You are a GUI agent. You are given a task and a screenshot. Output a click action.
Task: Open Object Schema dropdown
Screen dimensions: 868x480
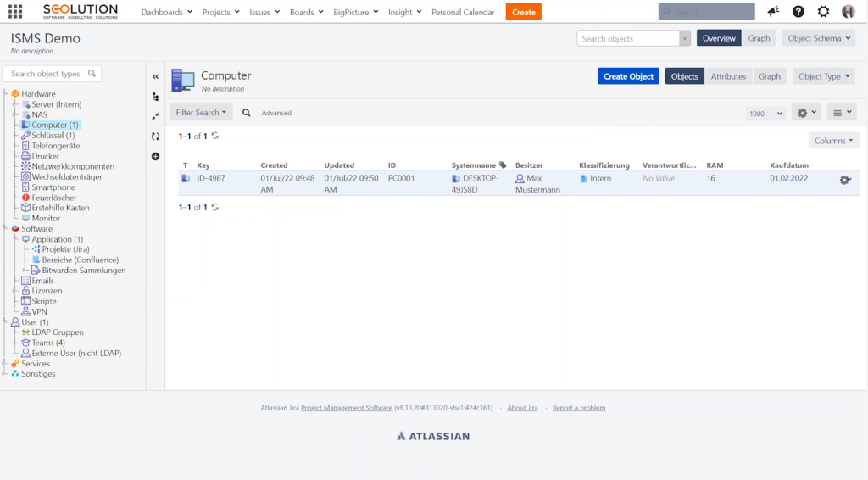coord(818,38)
